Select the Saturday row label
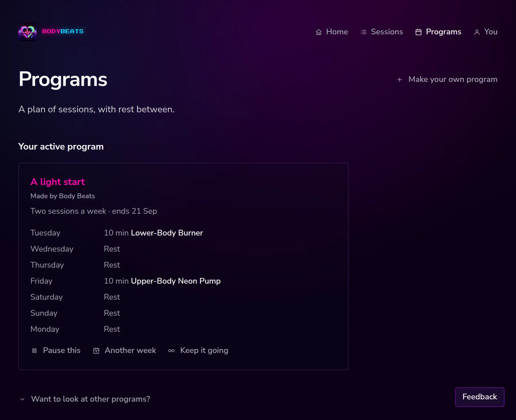 point(46,297)
